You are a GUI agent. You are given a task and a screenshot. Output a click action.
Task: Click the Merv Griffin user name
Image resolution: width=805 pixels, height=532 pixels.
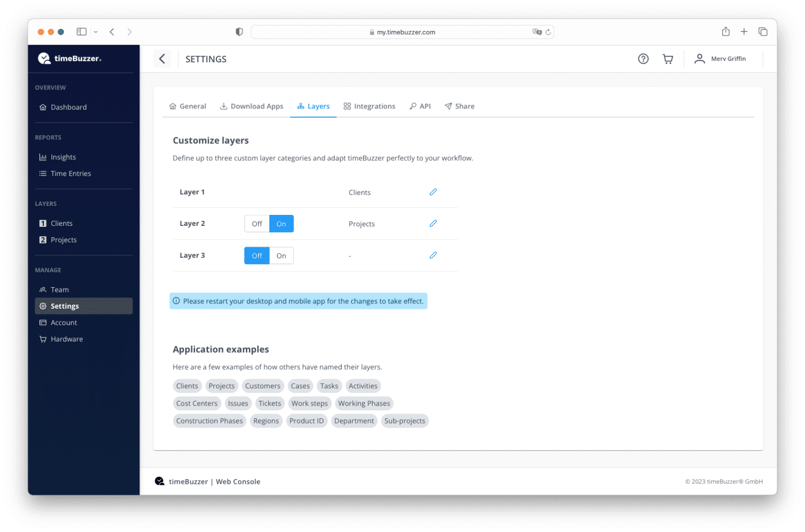coord(728,59)
